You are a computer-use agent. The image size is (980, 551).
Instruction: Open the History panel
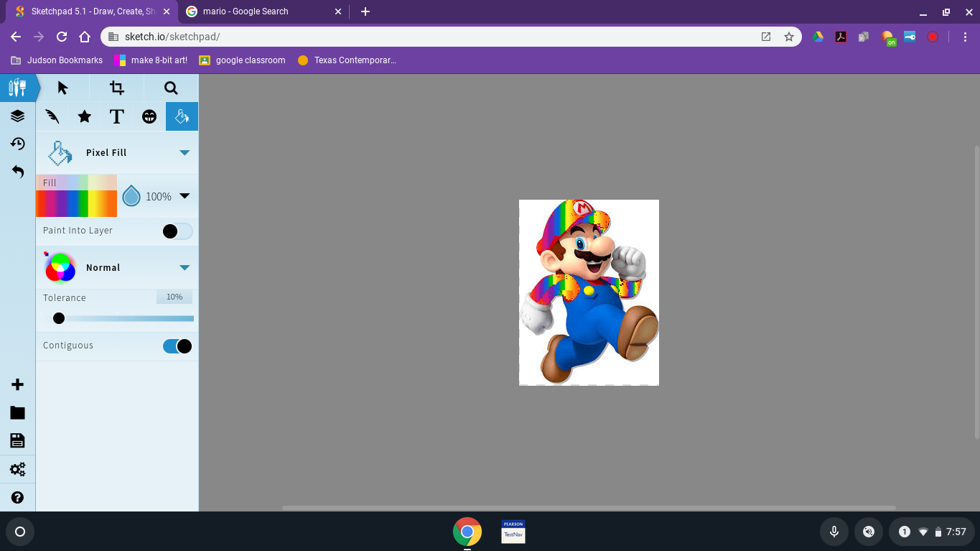pyautogui.click(x=17, y=144)
